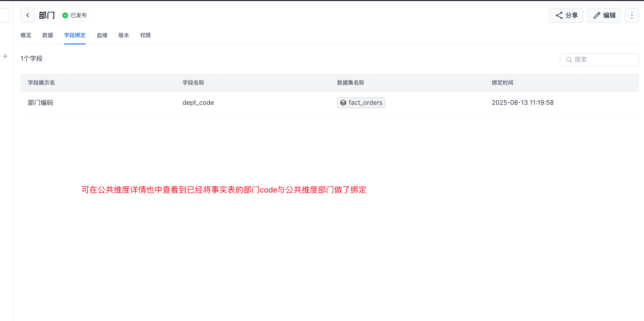Screen dimensions: 644x321
Task: Switch to the 概览 tab
Action: [26, 35]
